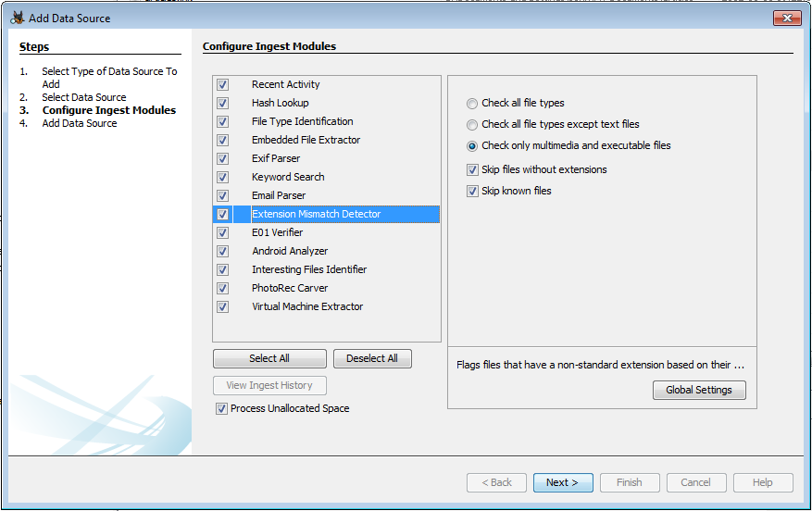
Task: Uncheck Skip files without extensions
Action: tap(473, 170)
